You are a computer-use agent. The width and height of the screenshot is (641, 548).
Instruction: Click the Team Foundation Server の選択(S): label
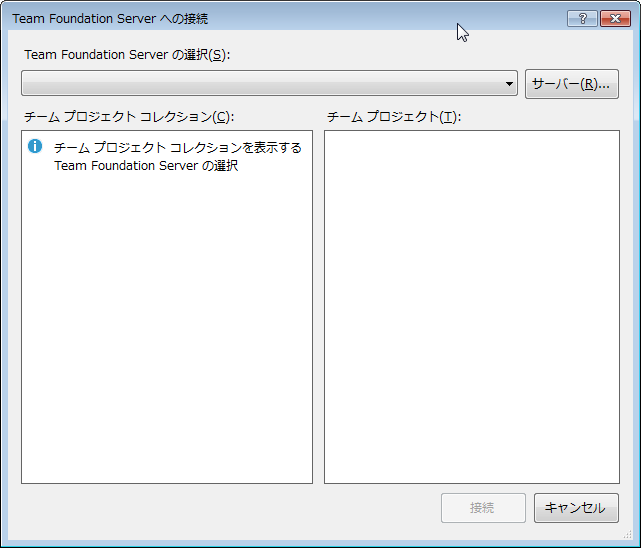127,54
